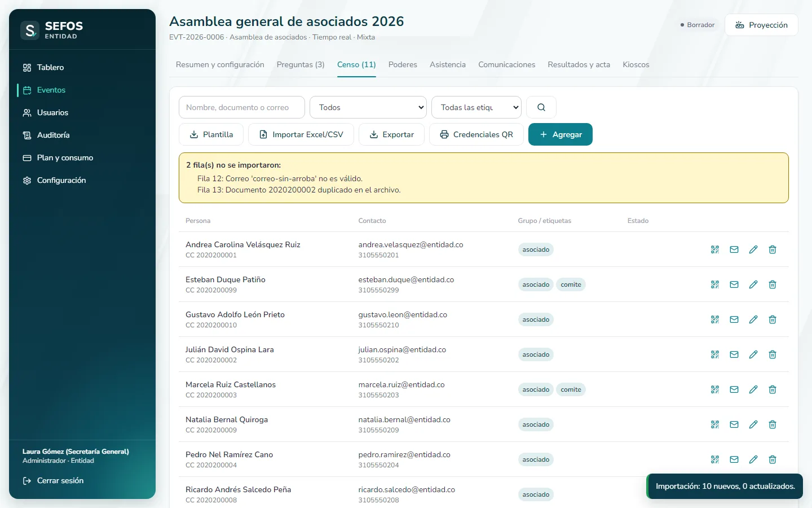The image size is (812, 508).
Task: Open Configuración in the sidebar
Action: pos(82,180)
